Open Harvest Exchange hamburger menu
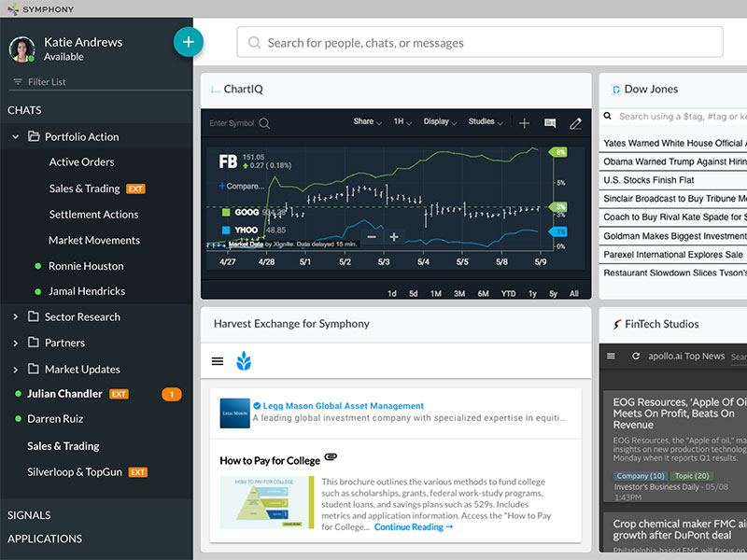This screenshot has width=747, height=560. tap(218, 361)
